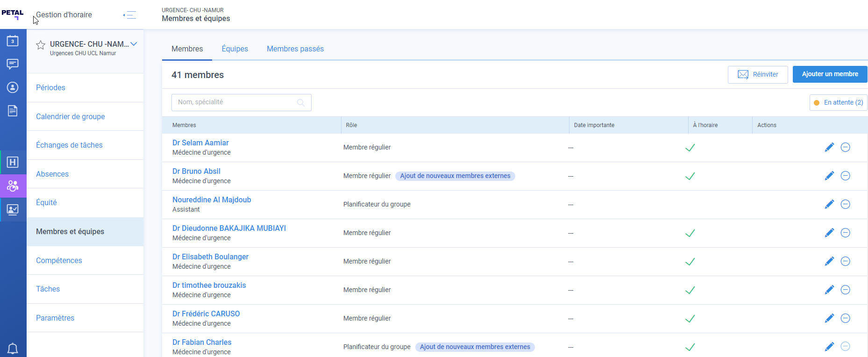
Task: Expand the URGENCE- CHU -NAM group dropdown
Action: pos(134,44)
